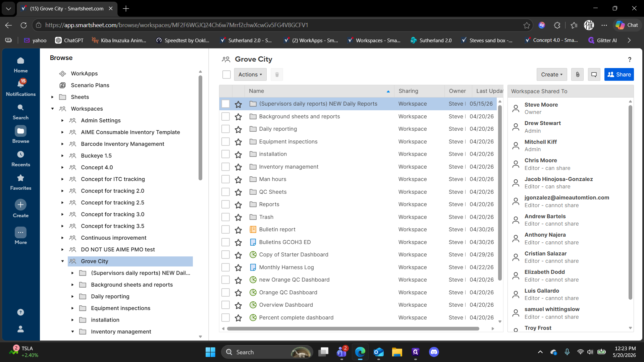Viewport: 644px width, 362px height.
Task: Click the trash delete icon beside Actions
Action: pyautogui.click(x=277, y=74)
